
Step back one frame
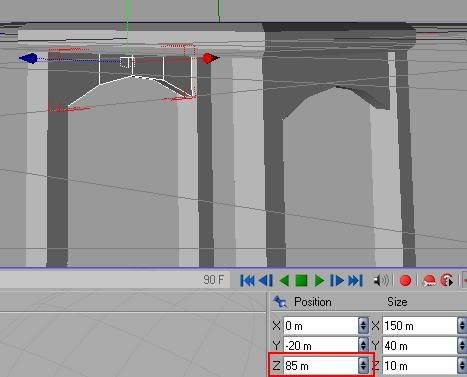[x=266, y=281]
